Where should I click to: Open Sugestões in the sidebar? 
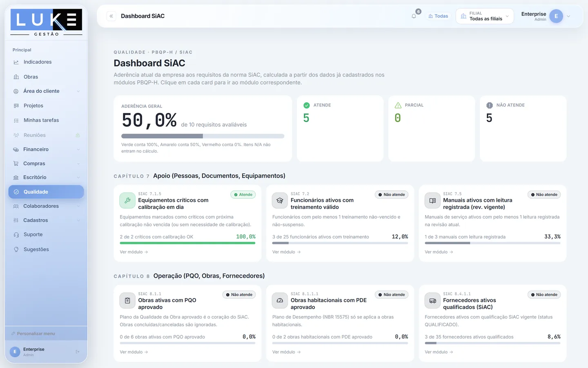click(46, 249)
